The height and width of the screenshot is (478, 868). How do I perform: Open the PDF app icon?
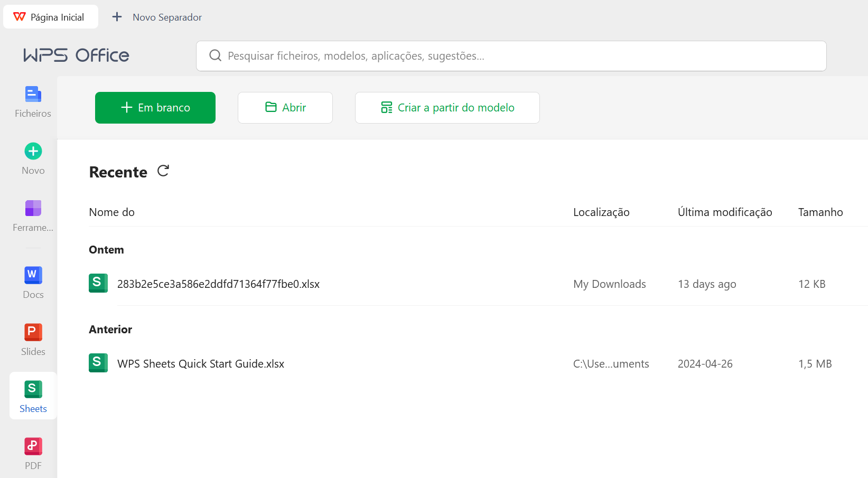(x=33, y=447)
